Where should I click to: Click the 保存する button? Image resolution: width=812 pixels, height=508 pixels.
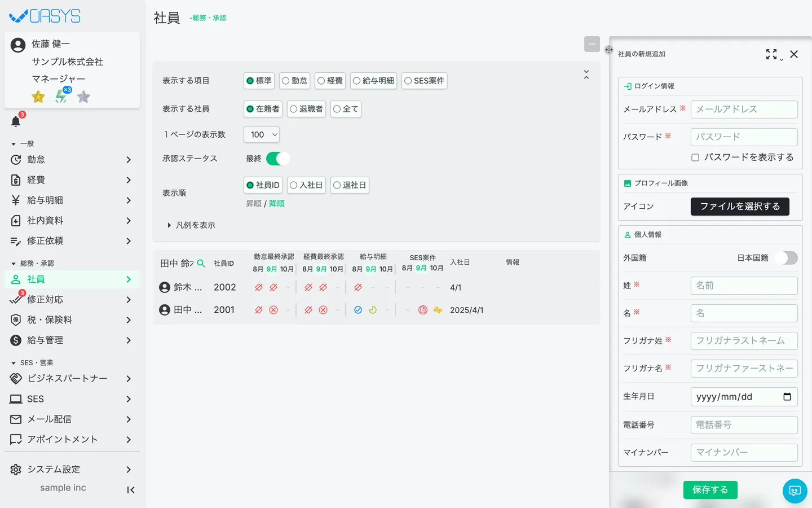[x=710, y=490]
